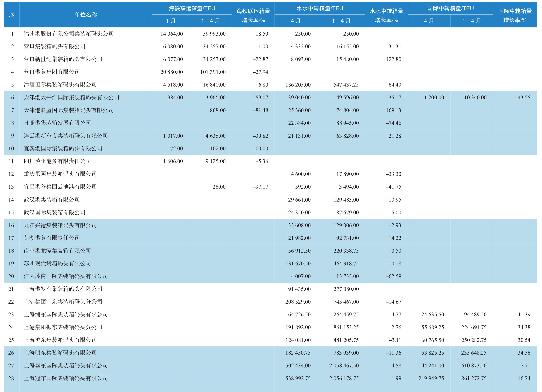Image resolution: width=542 pixels, height=392 pixels.
Task: Select the 国际中转箱量/TEU header cell
Action: click(450, 8)
